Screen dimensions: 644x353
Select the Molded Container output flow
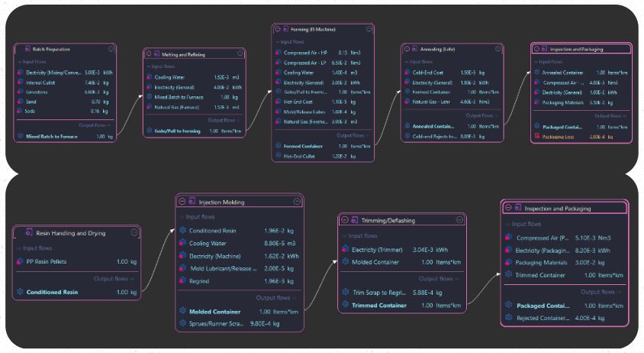(x=214, y=311)
